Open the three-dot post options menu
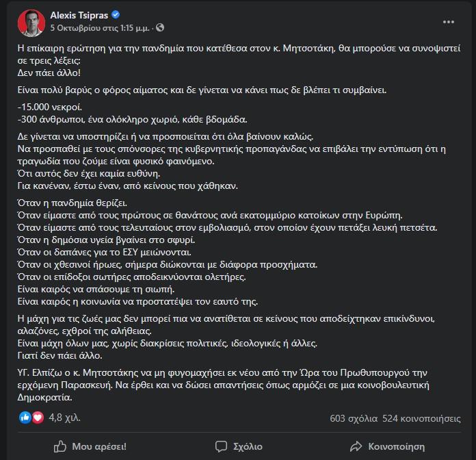 point(449,22)
